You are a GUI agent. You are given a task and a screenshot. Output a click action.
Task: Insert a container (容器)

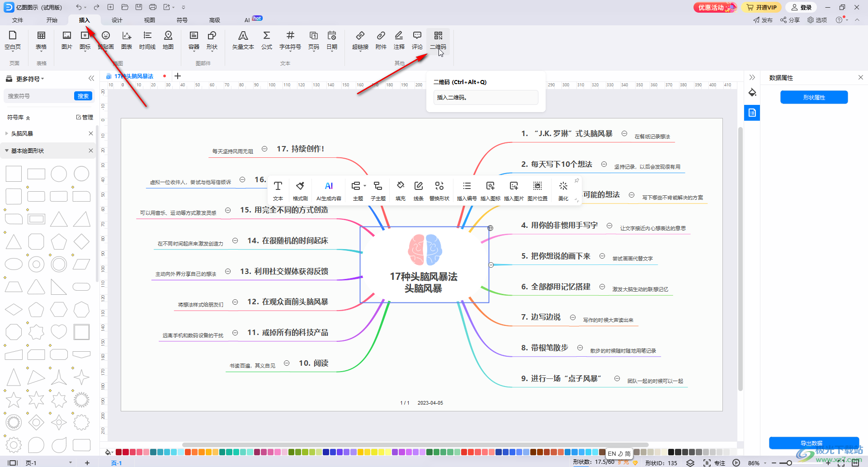click(x=194, y=40)
